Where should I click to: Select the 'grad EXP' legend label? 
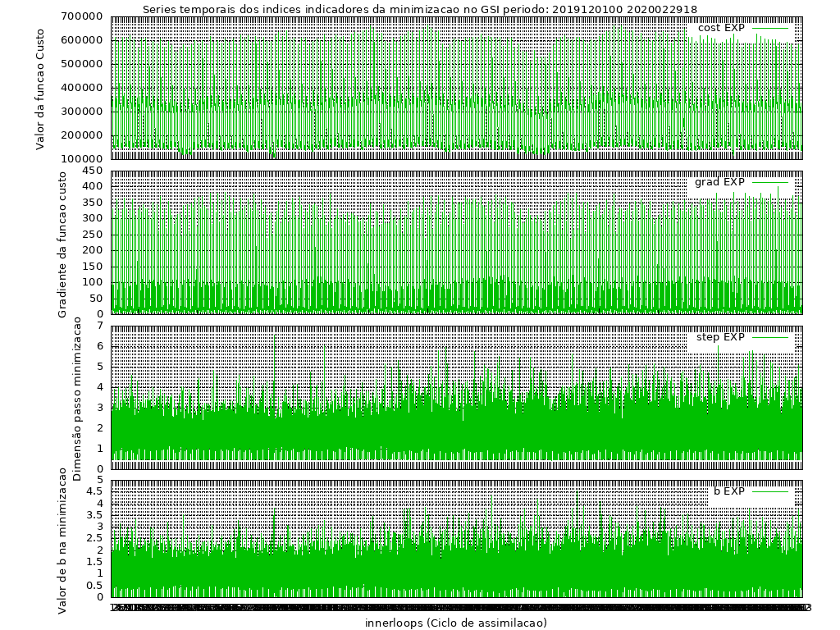pyautogui.click(x=719, y=182)
